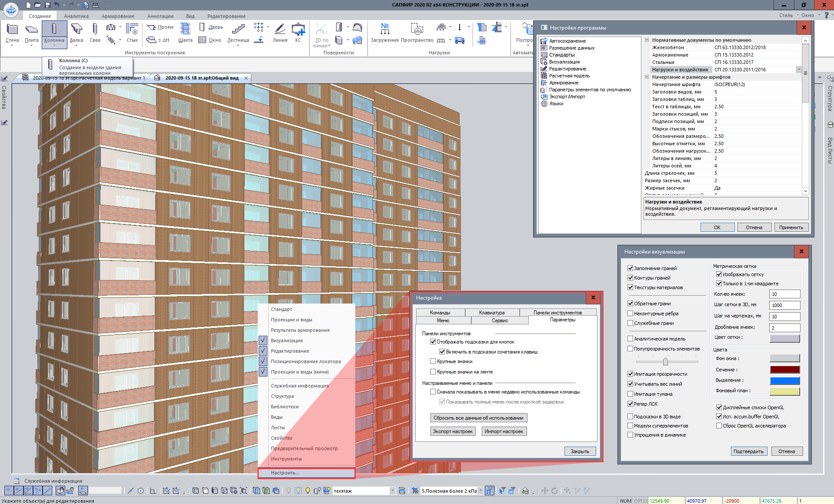Uncheck Заполнение граней checkbox
The height and width of the screenshot is (504, 834).
coord(630,268)
